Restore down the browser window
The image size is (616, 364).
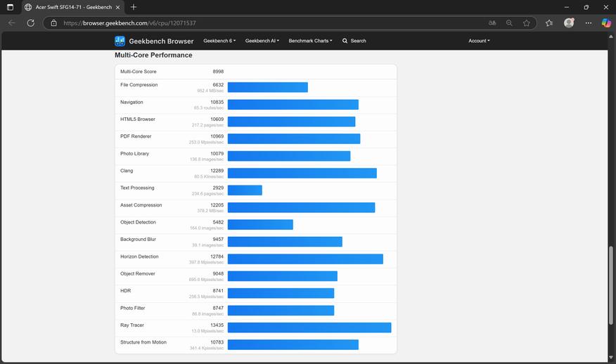click(586, 7)
